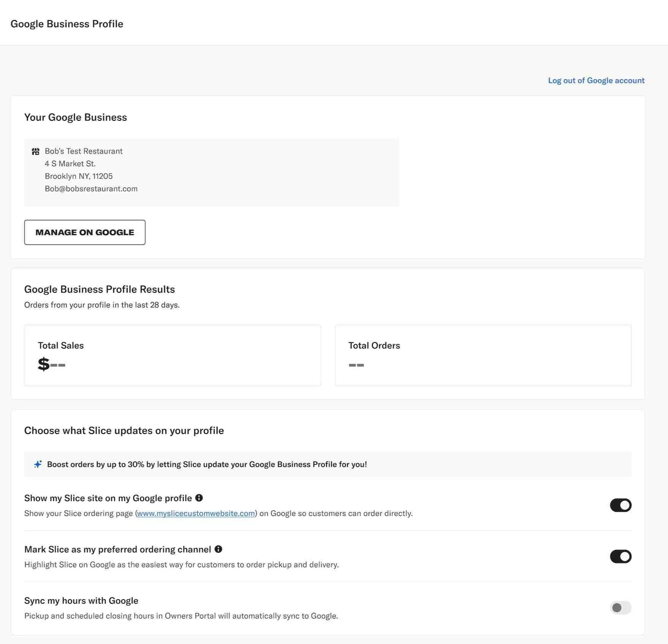The image size is (668, 644).
Task: Click the Your Google Business heading
Action: point(76,117)
